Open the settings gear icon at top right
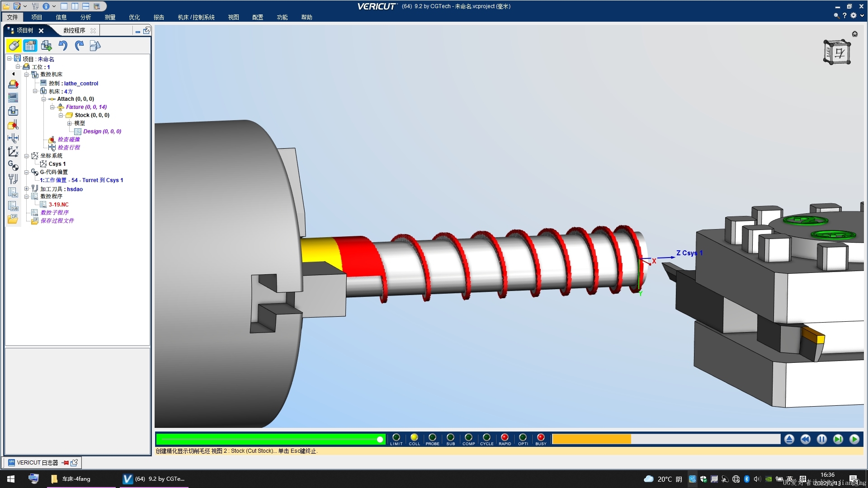This screenshot has width=868, height=488. click(x=854, y=15)
